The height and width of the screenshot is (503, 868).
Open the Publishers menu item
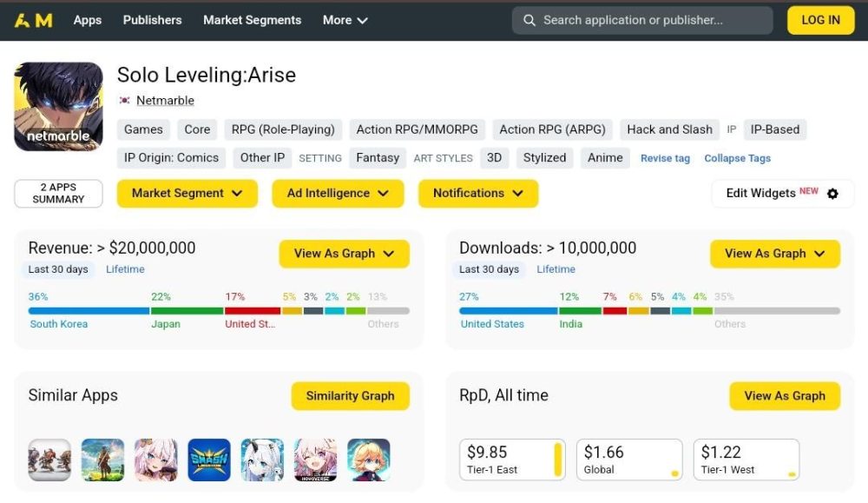coord(152,20)
